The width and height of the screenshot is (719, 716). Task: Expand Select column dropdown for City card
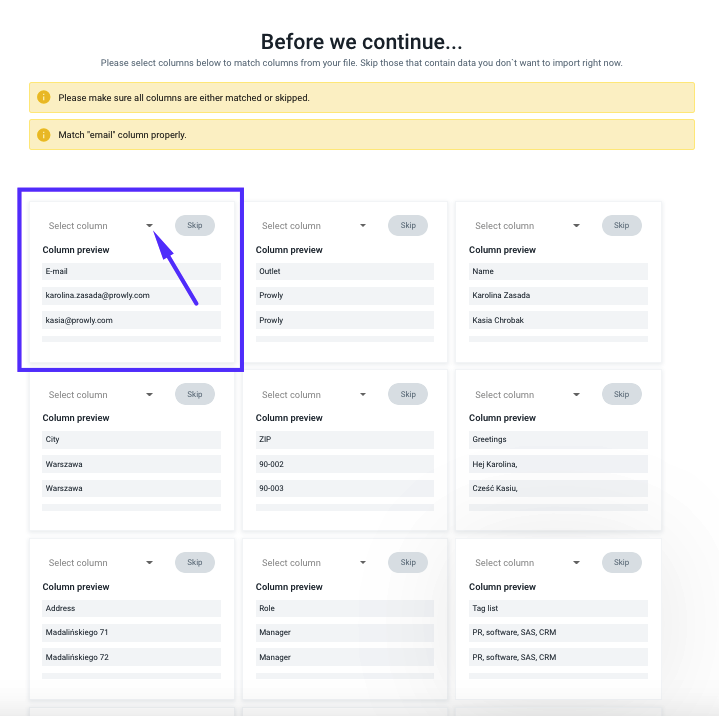[x=100, y=394]
